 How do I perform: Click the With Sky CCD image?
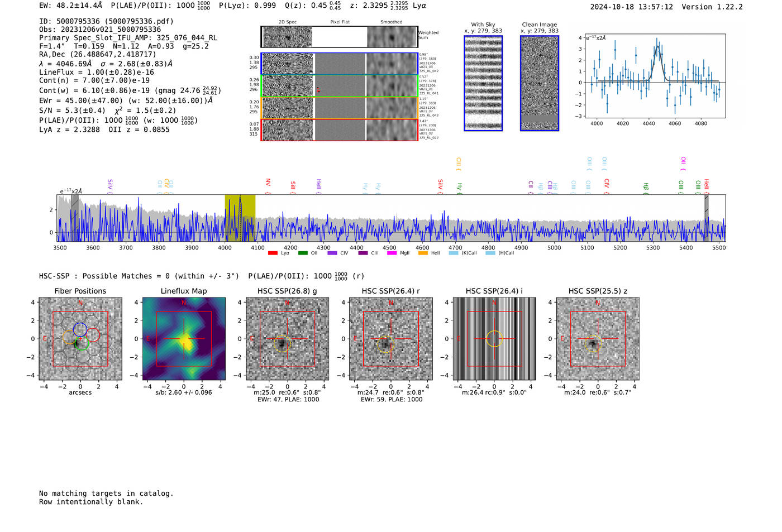click(483, 83)
